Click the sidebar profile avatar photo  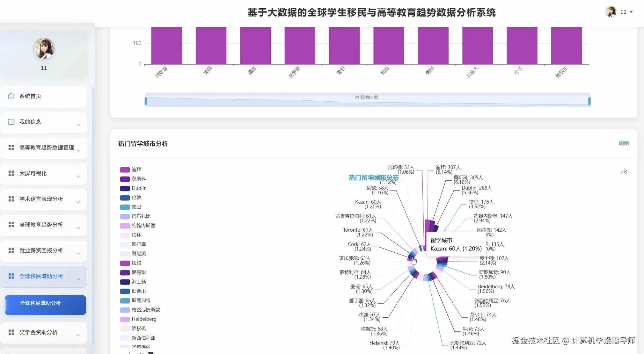click(44, 48)
